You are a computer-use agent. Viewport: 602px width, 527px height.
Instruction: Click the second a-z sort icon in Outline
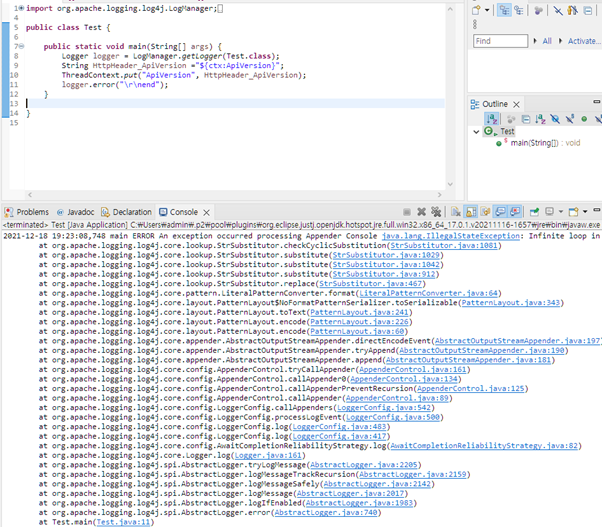point(540,119)
